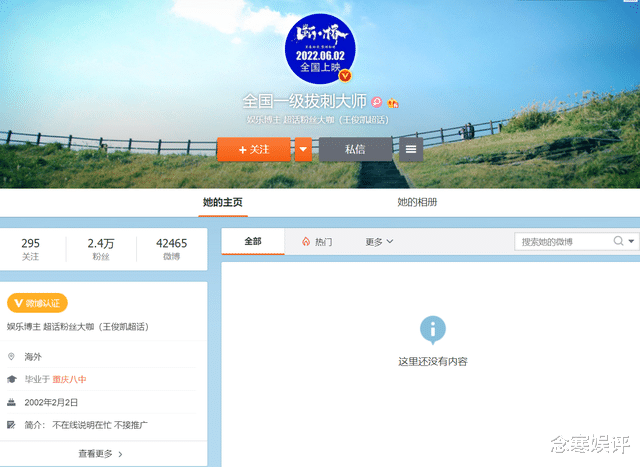
Task: Click the orange V verification badge on avatar
Action: click(345, 76)
